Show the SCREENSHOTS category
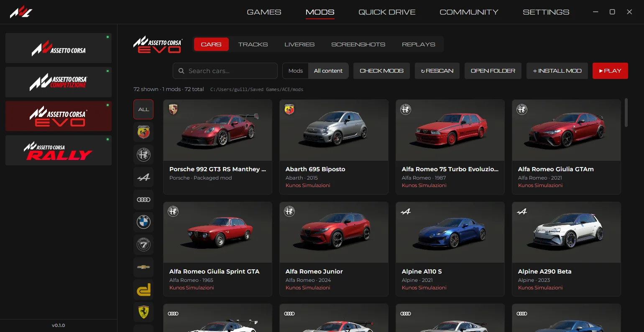 point(358,44)
